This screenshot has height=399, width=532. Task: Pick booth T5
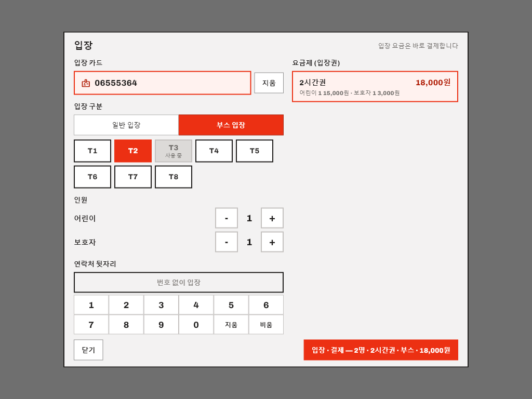(x=255, y=151)
